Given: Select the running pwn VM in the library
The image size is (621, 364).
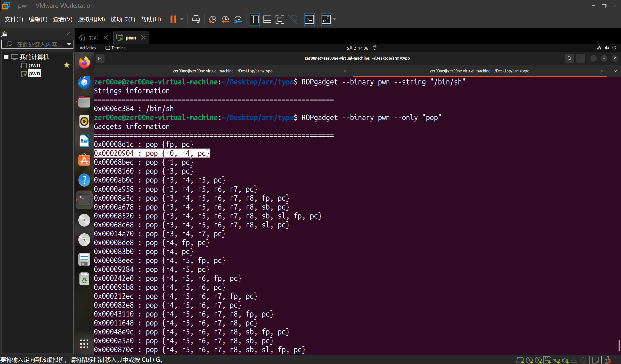Looking at the screenshot, I should pyautogui.click(x=34, y=73).
